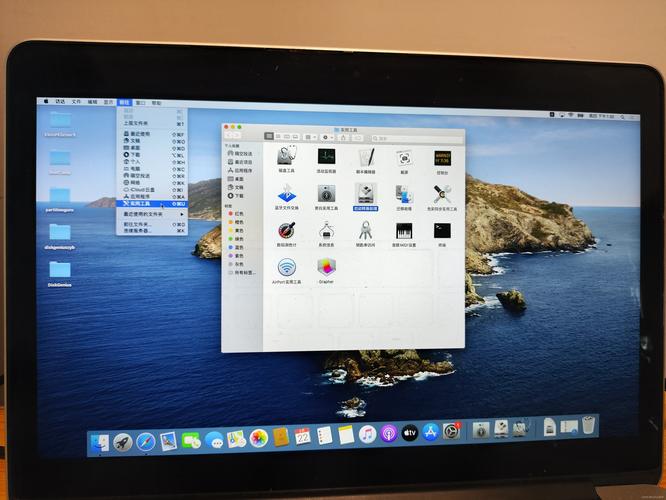Switch Finder to icon view

click(269, 136)
